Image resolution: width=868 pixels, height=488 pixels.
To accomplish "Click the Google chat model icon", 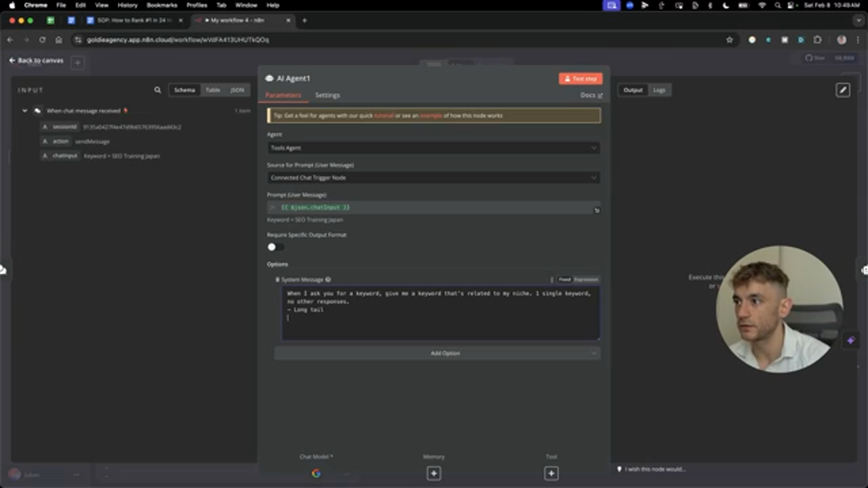I will pyautogui.click(x=316, y=473).
